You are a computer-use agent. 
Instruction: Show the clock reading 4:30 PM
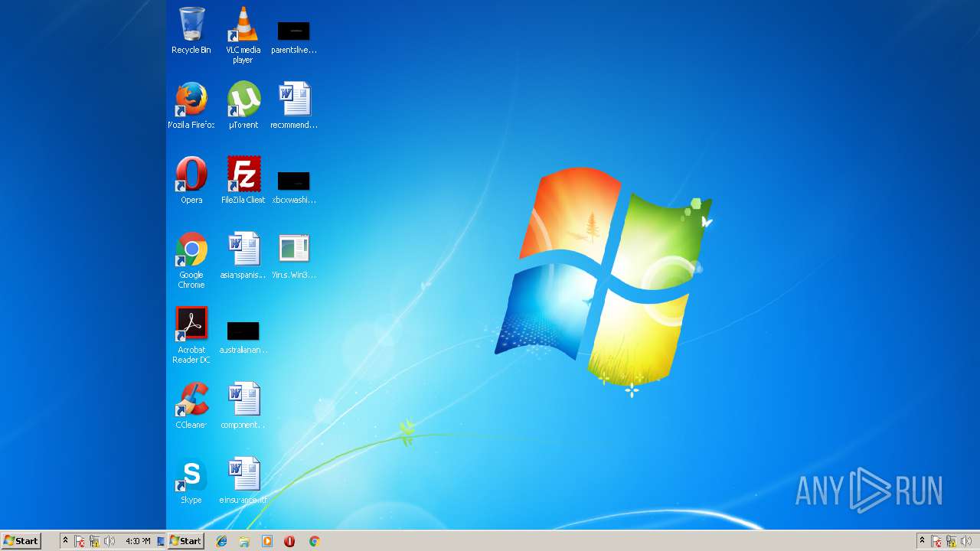pyautogui.click(x=138, y=541)
